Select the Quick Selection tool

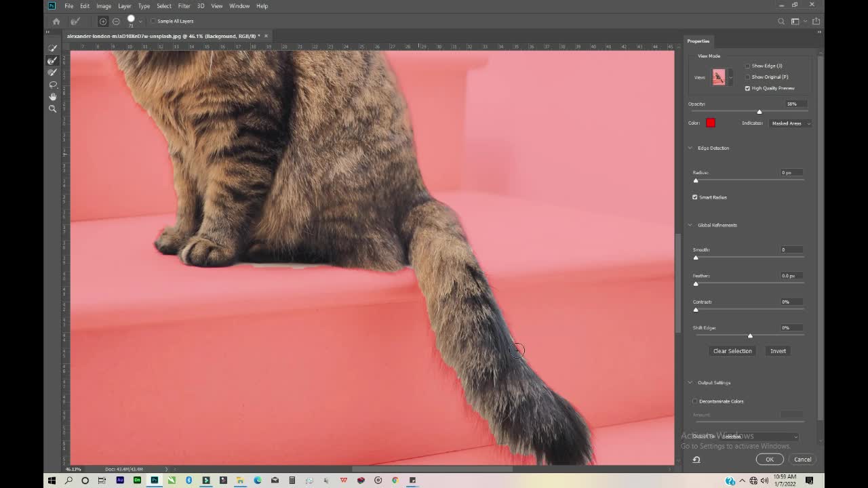pyautogui.click(x=53, y=48)
